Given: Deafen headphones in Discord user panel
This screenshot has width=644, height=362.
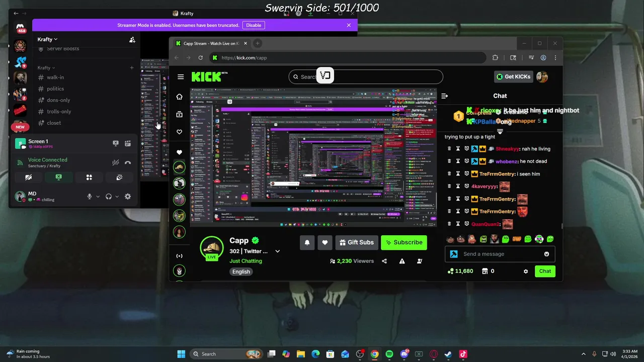Looking at the screenshot, I should coord(109,197).
